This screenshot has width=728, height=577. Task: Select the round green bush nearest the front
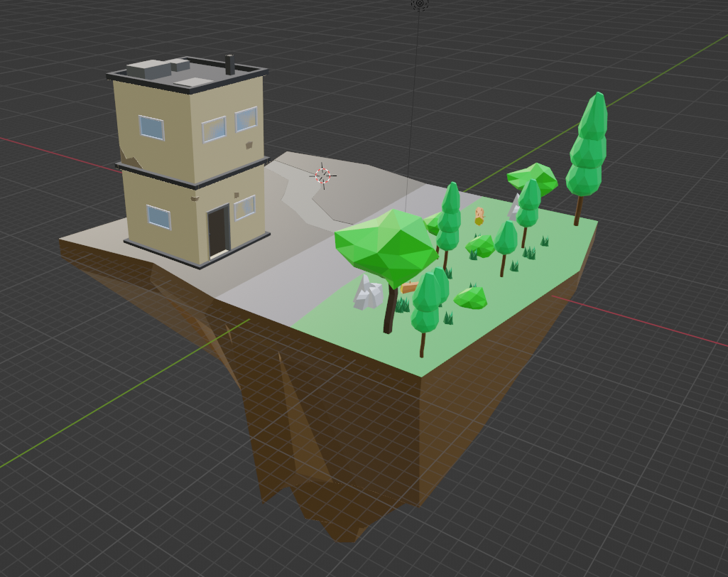(x=470, y=298)
